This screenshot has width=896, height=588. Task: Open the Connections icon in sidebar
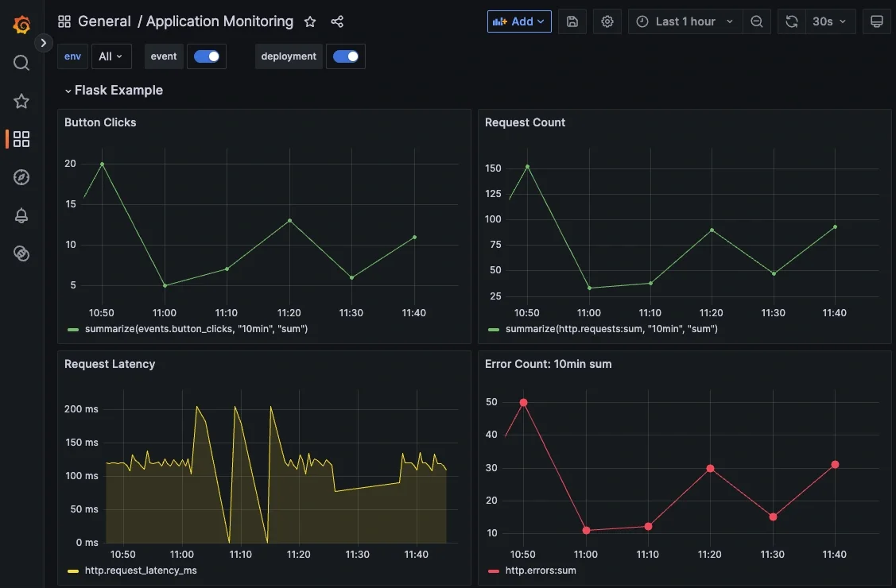(21, 253)
